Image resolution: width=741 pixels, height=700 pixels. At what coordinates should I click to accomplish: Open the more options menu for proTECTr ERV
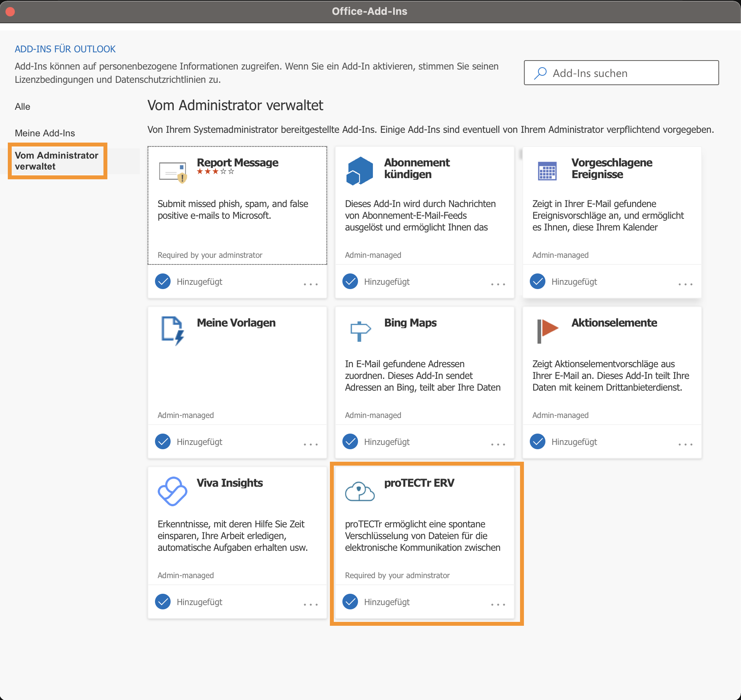498,604
